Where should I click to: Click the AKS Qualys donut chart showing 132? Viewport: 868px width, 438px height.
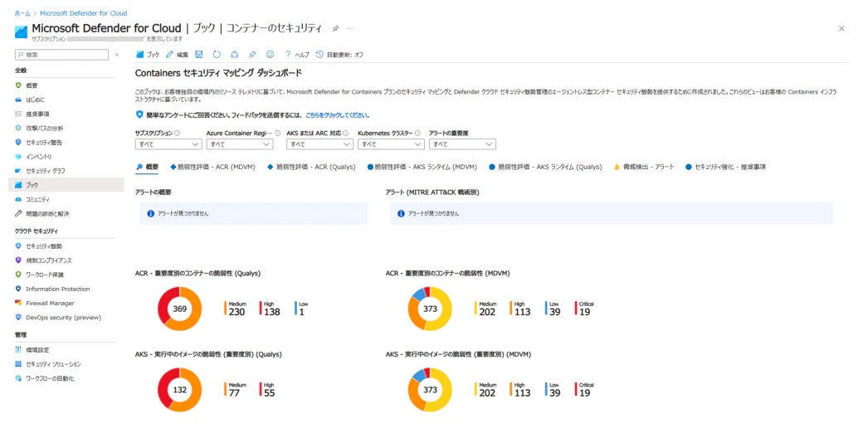tap(180, 390)
